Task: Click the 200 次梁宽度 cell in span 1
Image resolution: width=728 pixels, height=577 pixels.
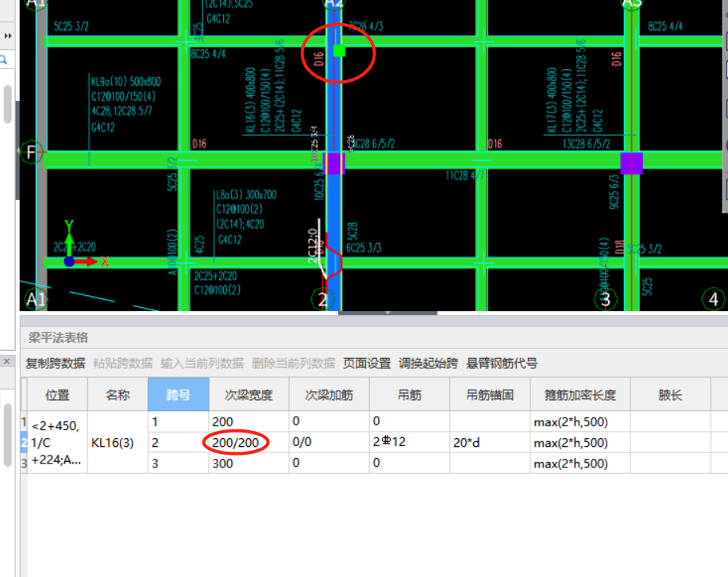Action: click(248, 421)
